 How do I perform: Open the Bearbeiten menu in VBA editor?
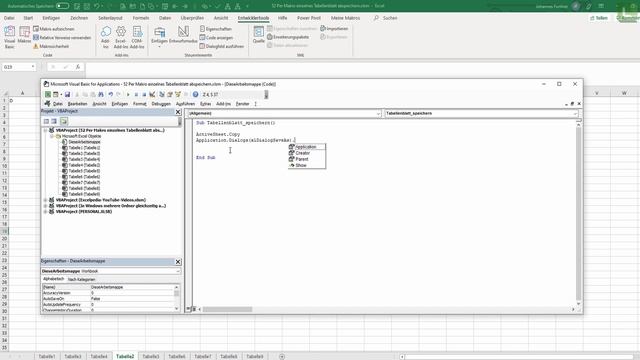[x=78, y=104]
